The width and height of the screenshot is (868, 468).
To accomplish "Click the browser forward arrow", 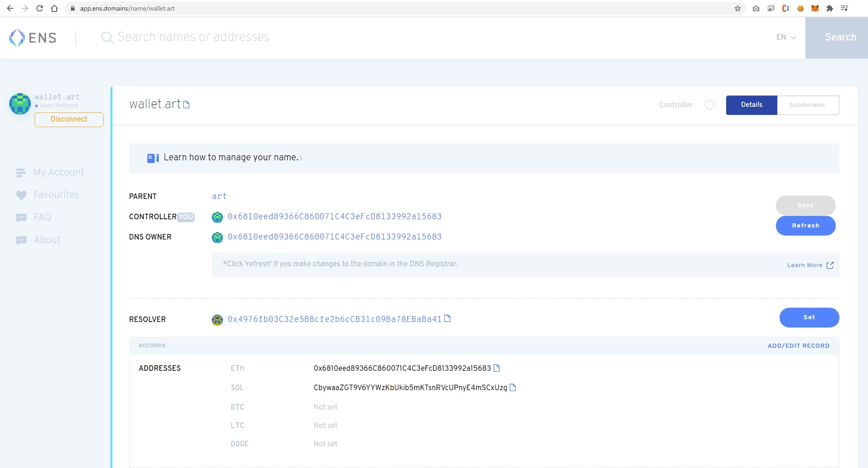I will tap(25, 8).
